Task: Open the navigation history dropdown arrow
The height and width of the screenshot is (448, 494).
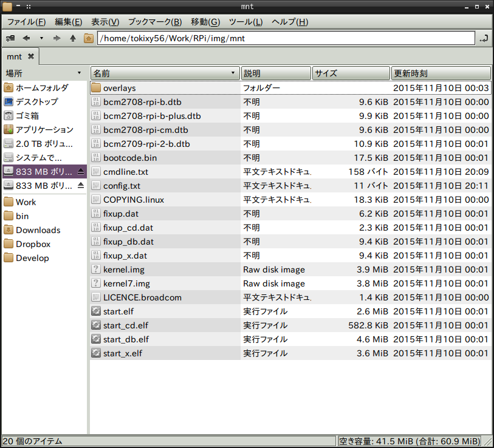Action: [41, 38]
